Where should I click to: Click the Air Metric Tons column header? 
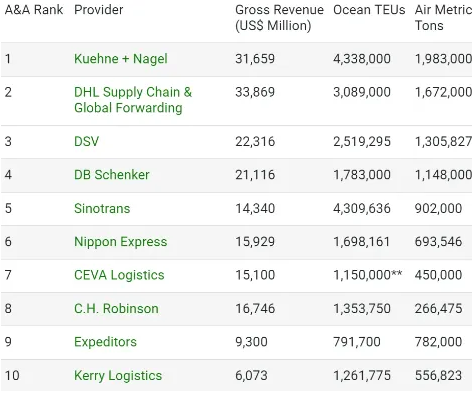coord(443,18)
